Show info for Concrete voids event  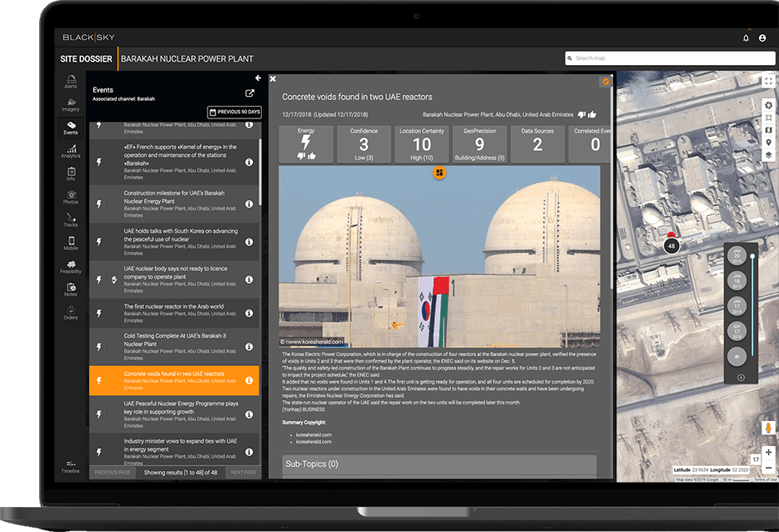[x=249, y=380]
